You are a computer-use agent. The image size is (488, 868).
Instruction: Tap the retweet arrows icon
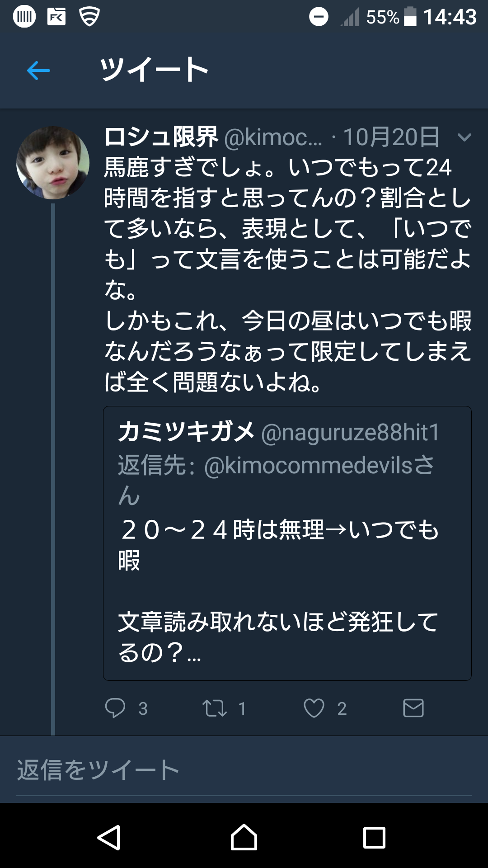(x=214, y=708)
